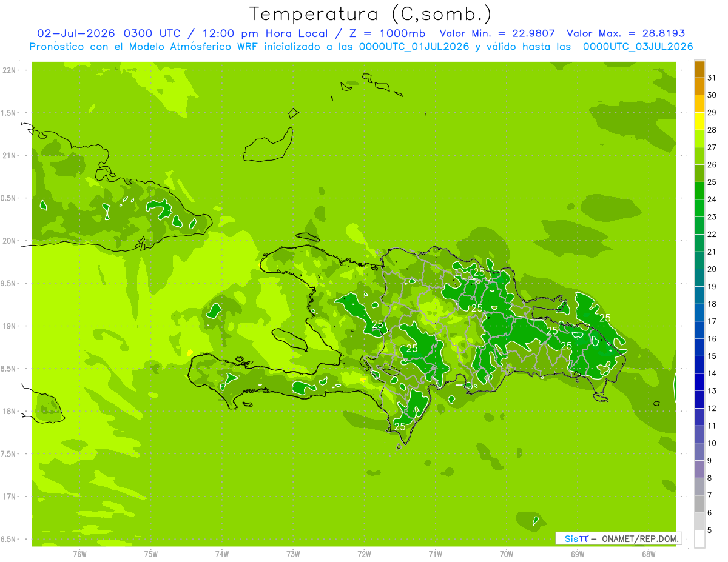Click the '72W' longitude axis label
728x562 pixels.
tap(363, 554)
